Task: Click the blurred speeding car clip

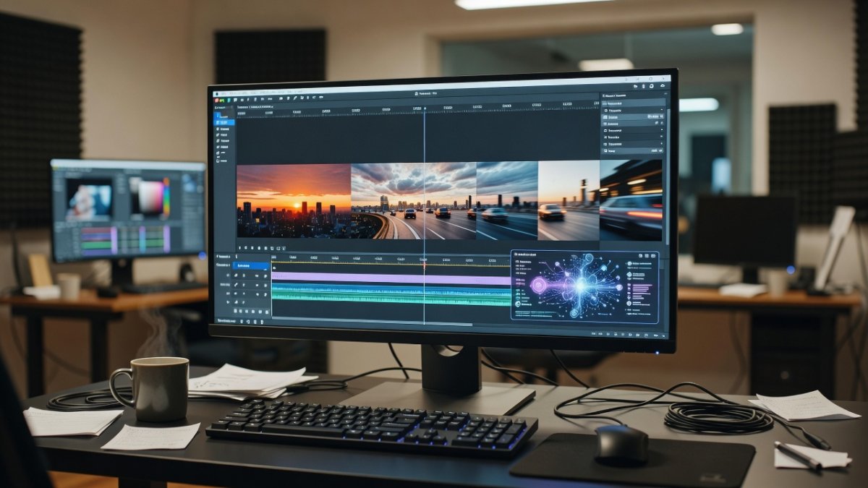Action: 631,200
